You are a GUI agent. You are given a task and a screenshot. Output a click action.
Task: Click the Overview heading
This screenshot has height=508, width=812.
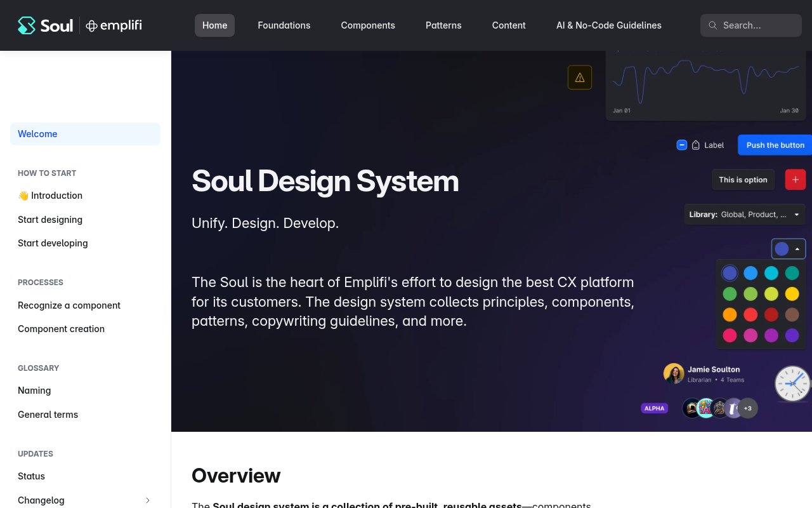pos(236,476)
